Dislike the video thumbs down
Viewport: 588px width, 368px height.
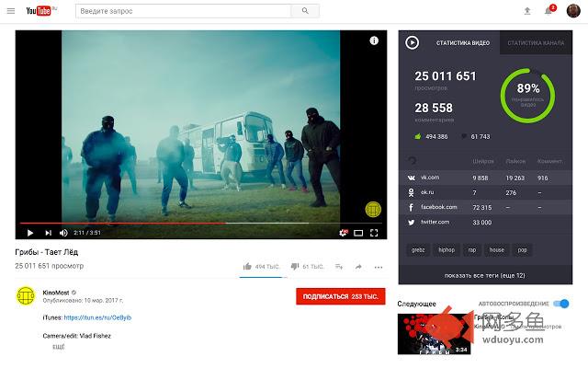295,266
